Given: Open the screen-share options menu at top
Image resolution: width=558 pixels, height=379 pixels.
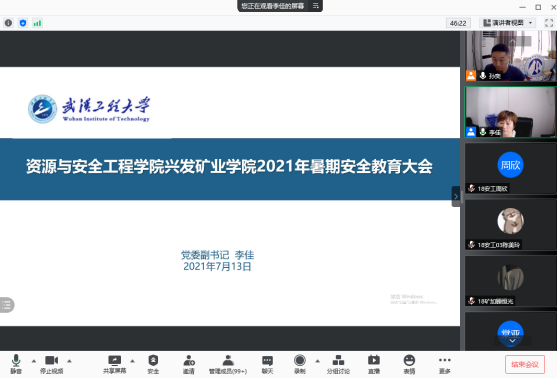Looking at the screenshot, I should coord(316,6).
